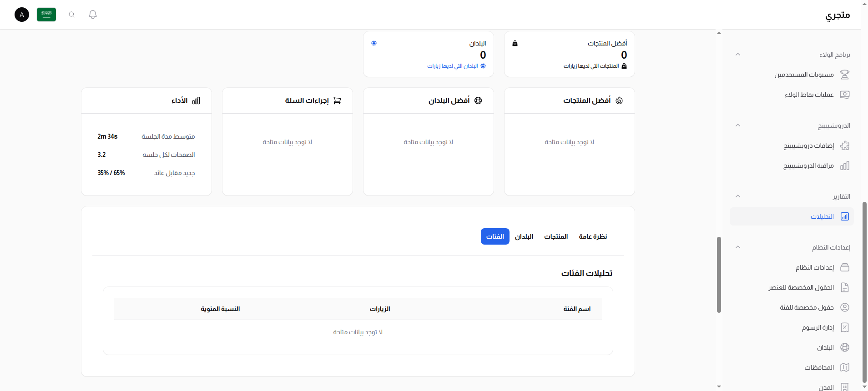Collapse the الدروبشيبينج section
868x391 pixels.
coord(738,125)
